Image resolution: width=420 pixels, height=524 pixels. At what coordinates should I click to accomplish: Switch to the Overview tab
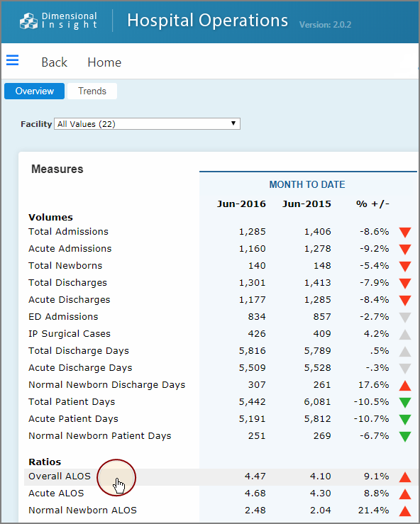(35, 91)
